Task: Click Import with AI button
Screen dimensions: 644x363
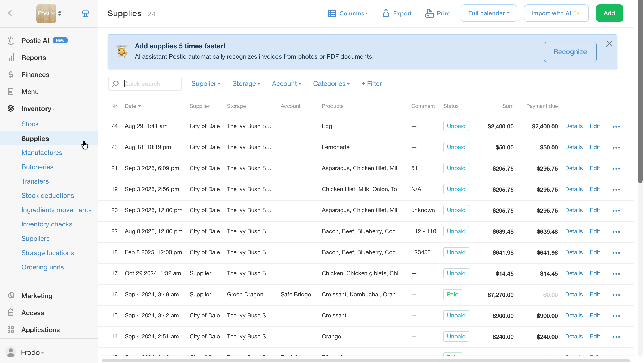Action: [556, 13]
